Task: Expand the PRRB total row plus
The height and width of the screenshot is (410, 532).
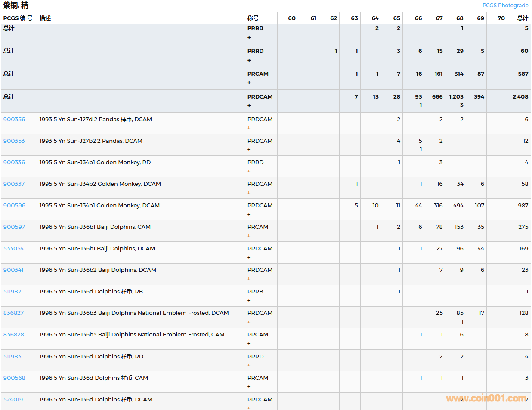Action: point(249,37)
